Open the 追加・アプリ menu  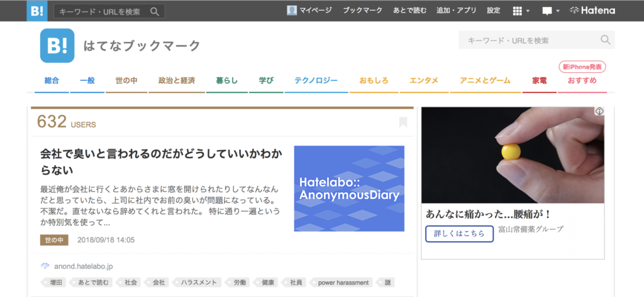tap(456, 11)
